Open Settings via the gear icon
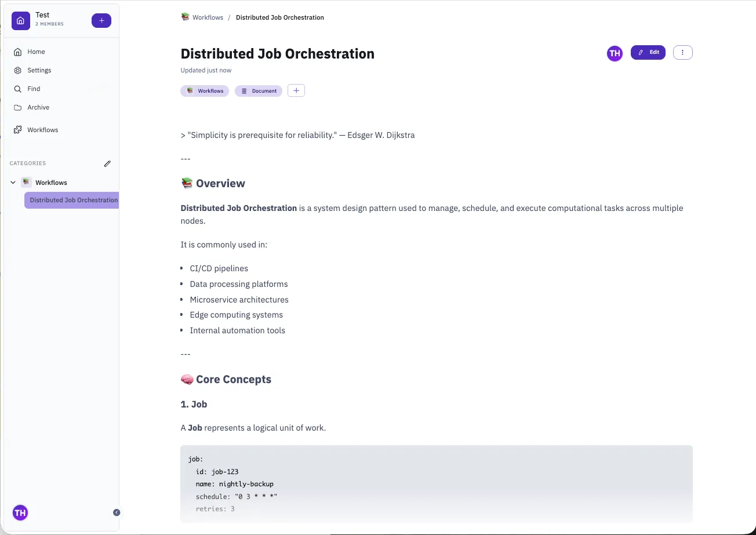Viewport: 756px width, 535px height. tap(19, 70)
